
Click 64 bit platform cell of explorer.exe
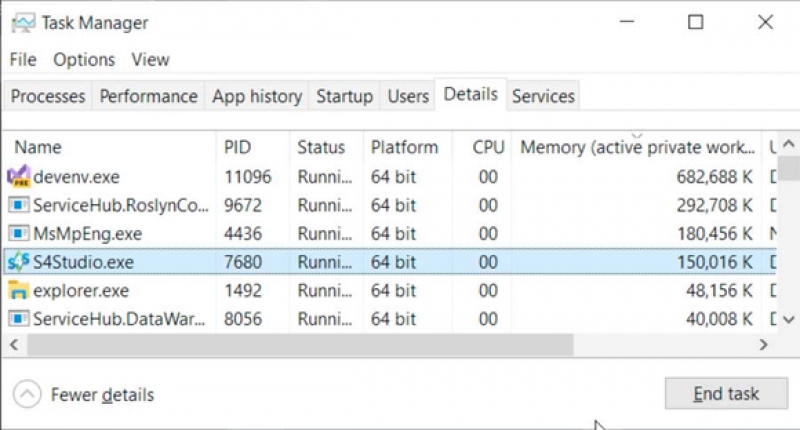click(x=393, y=291)
